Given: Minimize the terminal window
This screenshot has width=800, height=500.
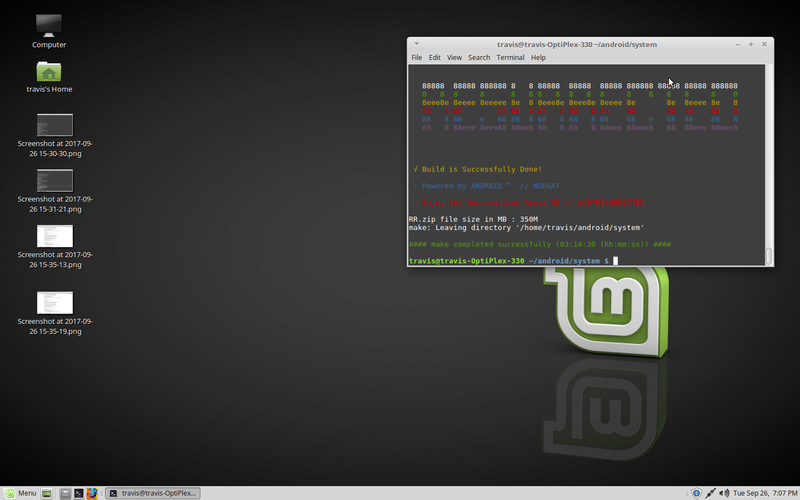Looking at the screenshot, I should (737, 44).
